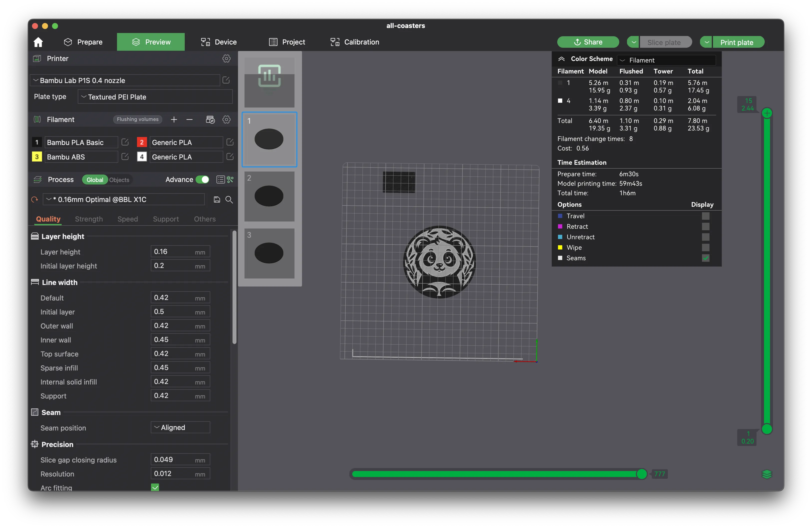The width and height of the screenshot is (812, 528).
Task: Open the Color Scheme Filament dropdown
Action: coord(666,60)
